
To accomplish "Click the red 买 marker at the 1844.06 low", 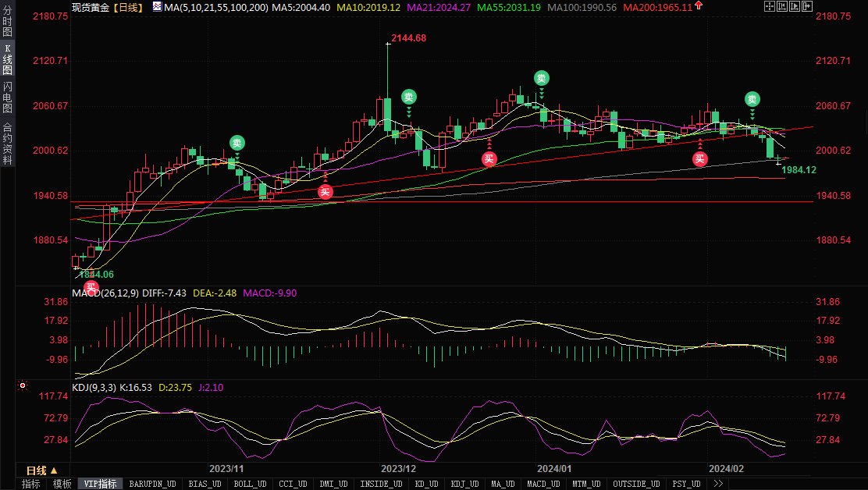I will pyautogui.click(x=91, y=289).
